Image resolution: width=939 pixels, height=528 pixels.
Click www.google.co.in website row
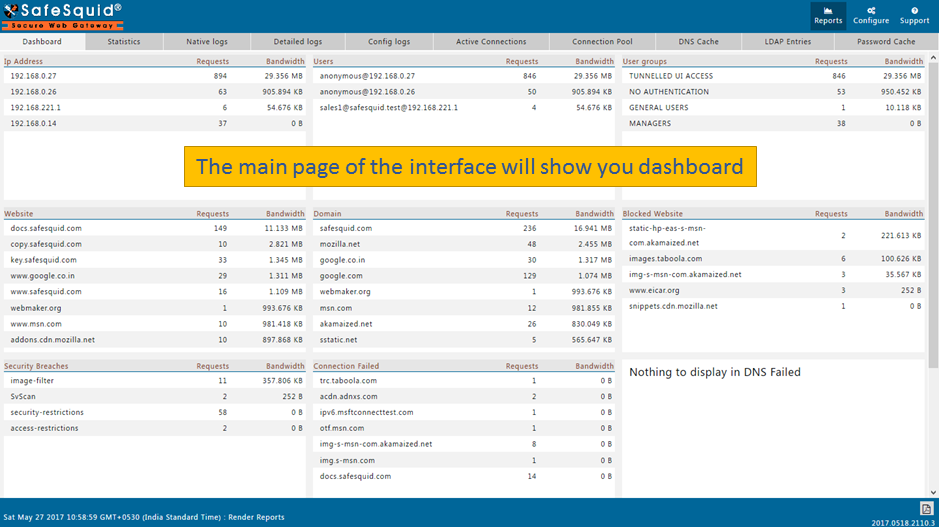[x=155, y=276]
